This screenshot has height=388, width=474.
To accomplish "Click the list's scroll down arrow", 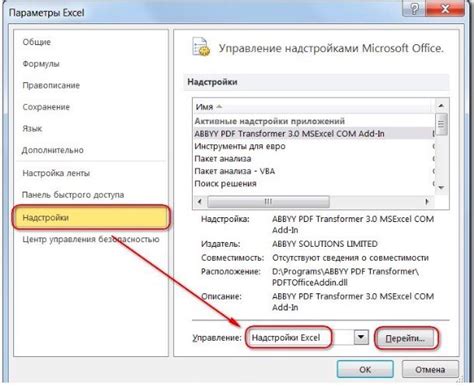I will pyautogui.click(x=441, y=188).
